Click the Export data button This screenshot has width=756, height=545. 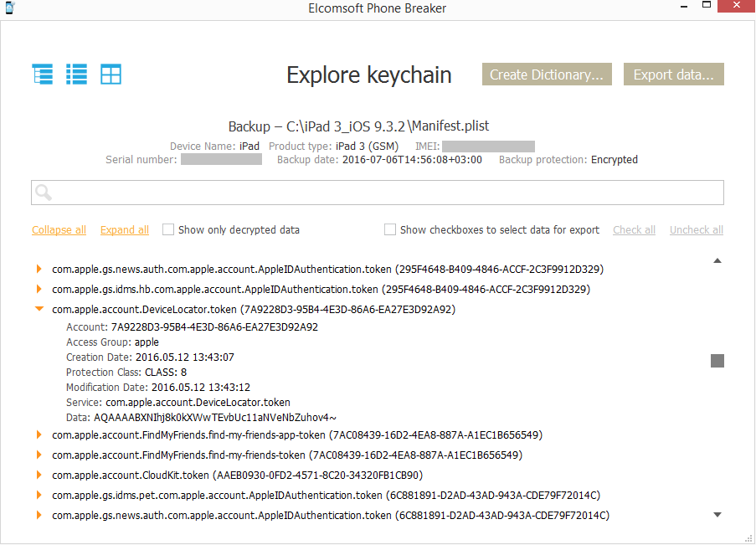pyautogui.click(x=673, y=75)
